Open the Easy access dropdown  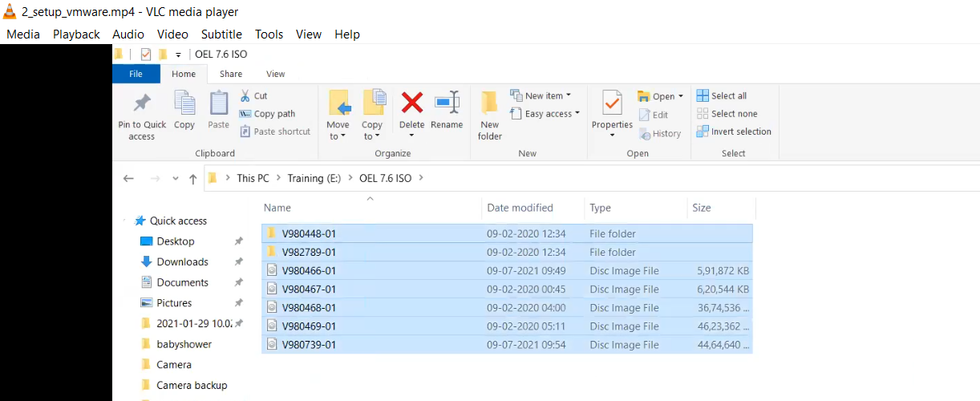click(545, 114)
